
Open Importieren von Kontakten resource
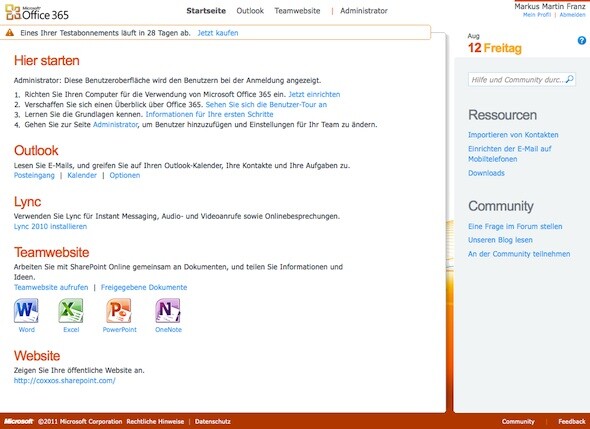pos(513,135)
